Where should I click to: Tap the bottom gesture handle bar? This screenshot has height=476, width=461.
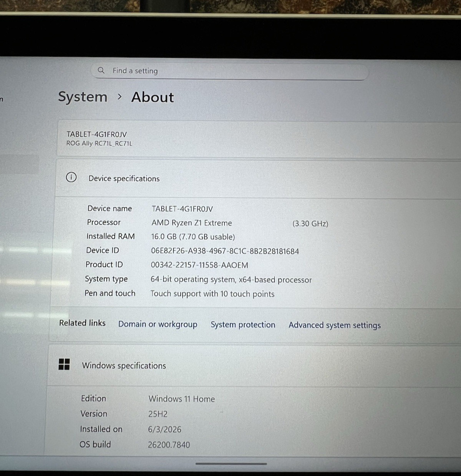tap(231, 464)
